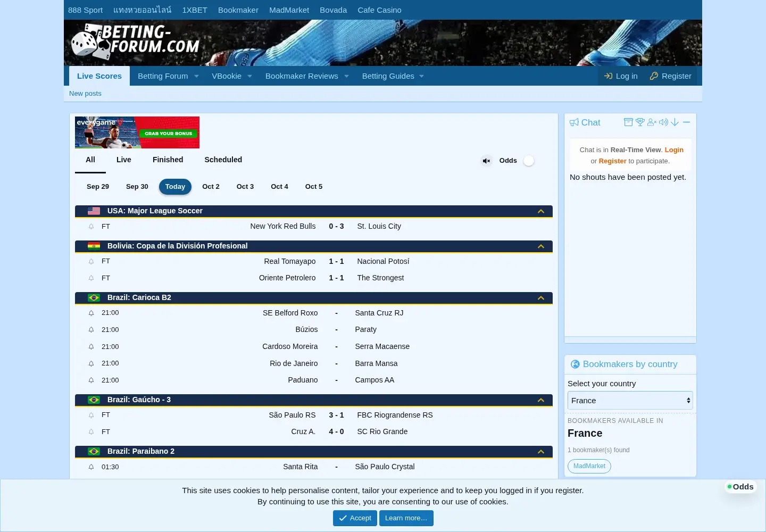The height and width of the screenshot is (532, 766).
Task: Click the chat down-arrow direction icon
Action: coord(675,122)
